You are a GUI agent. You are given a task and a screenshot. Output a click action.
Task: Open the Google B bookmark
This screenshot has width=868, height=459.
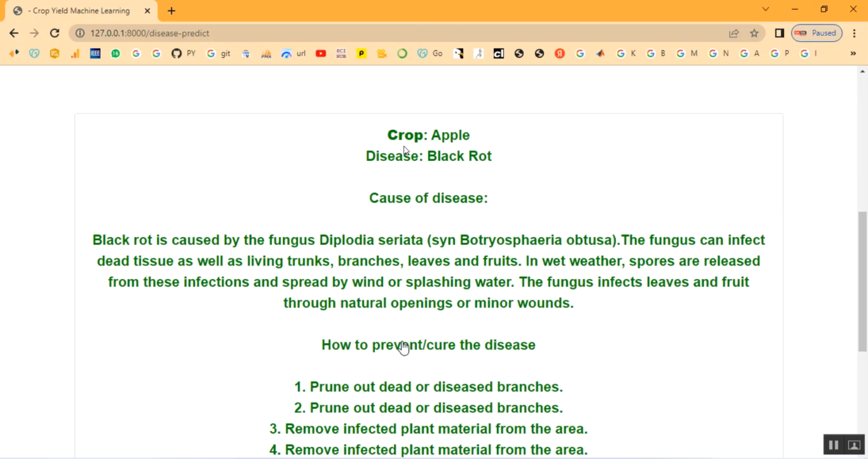coord(656,53)
